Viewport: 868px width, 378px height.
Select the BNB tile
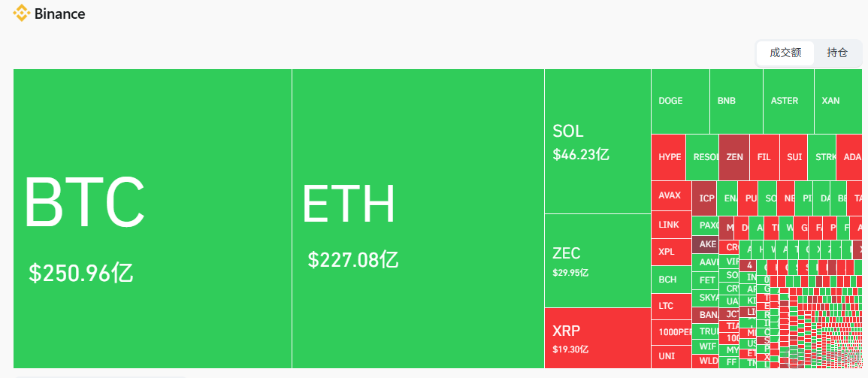(x=736, y=101)
